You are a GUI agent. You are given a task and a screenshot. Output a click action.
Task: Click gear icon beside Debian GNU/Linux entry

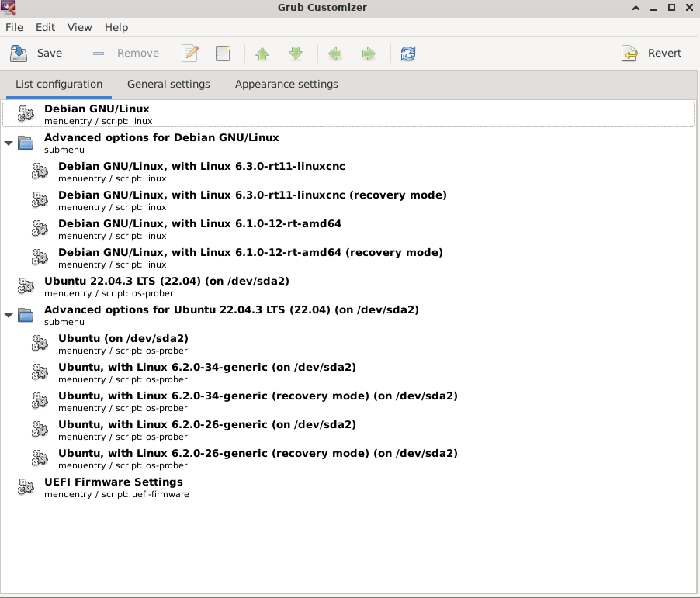26,114
